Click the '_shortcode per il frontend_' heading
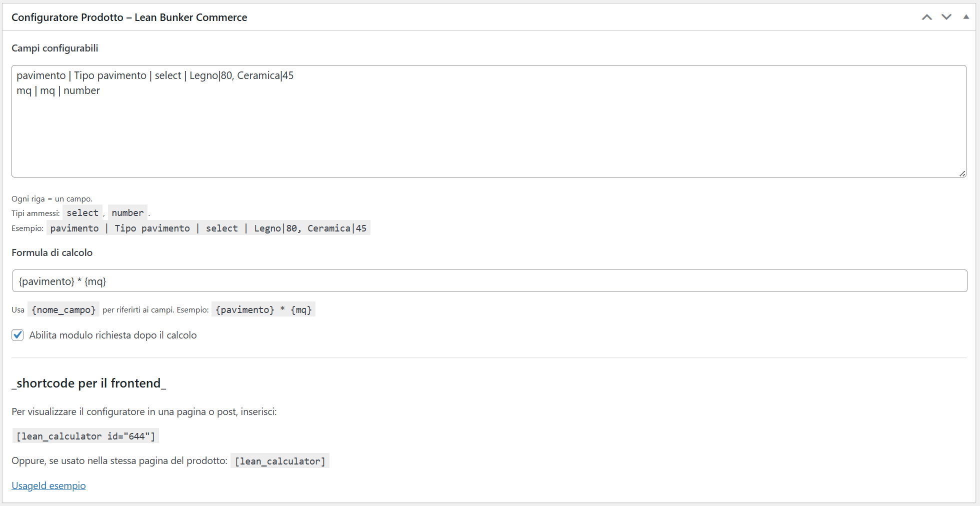Image resolution: width=980 pixels, height=506 pixels. pyautogui.click(x=89, y=383)
